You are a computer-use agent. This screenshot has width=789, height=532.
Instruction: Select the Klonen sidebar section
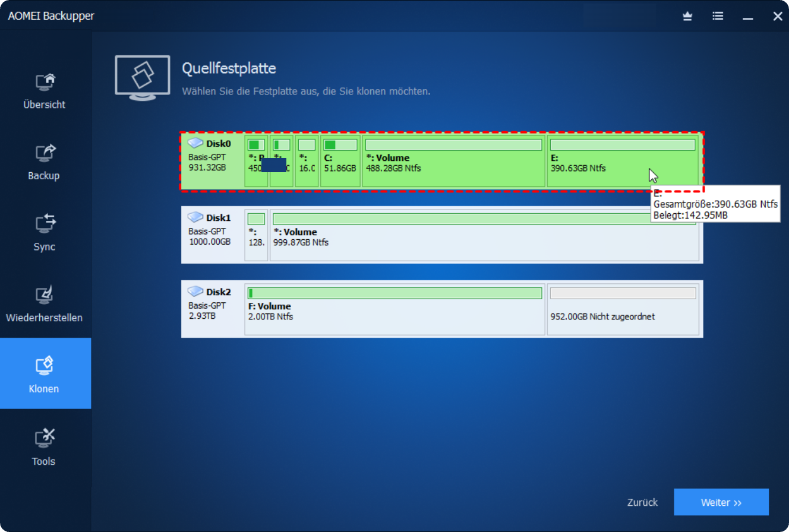(x=45, y=373)
